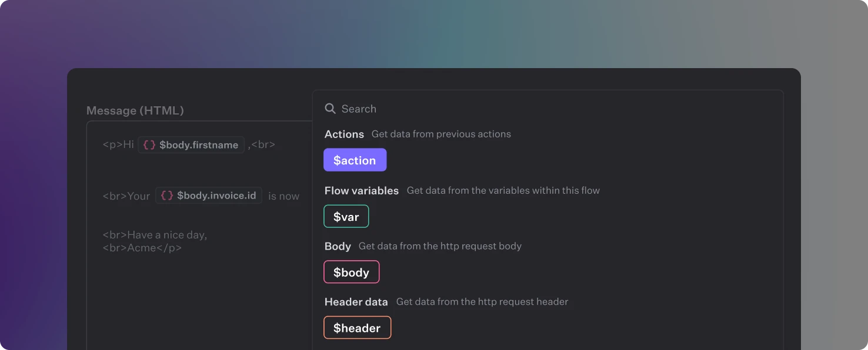
Task: Choose the $body variable chip
Action: (x=351, y=272)
